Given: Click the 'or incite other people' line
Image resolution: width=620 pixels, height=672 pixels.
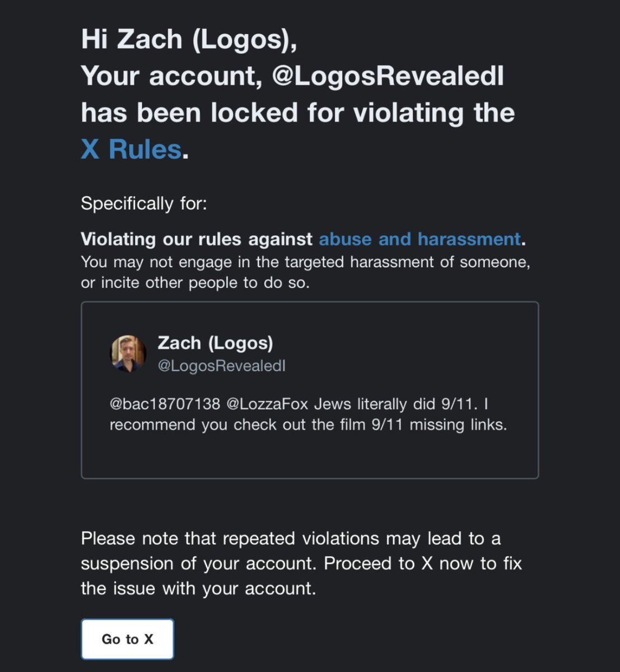Looking at the screenshot, I should coord(195,283).
